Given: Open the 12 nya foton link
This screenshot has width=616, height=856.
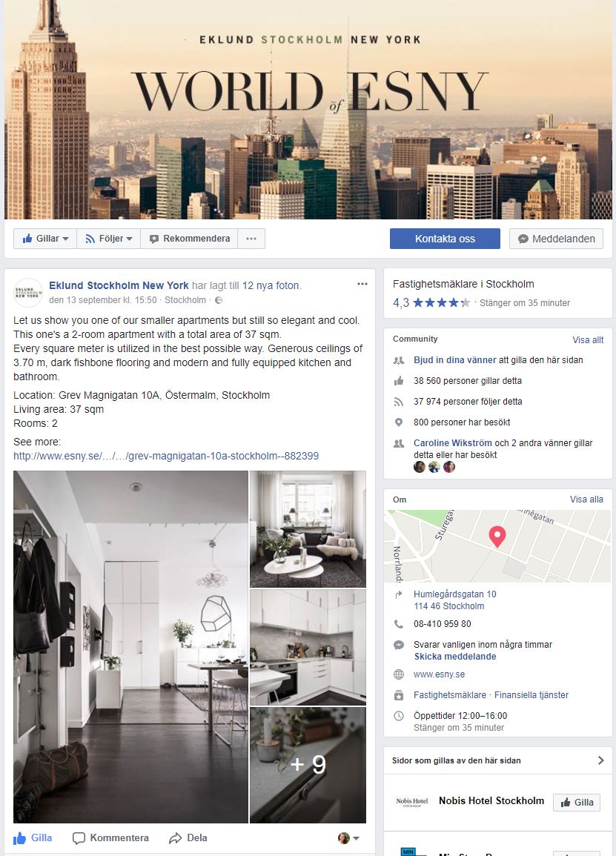Looking at the screenshot, I should click(271, 285).
